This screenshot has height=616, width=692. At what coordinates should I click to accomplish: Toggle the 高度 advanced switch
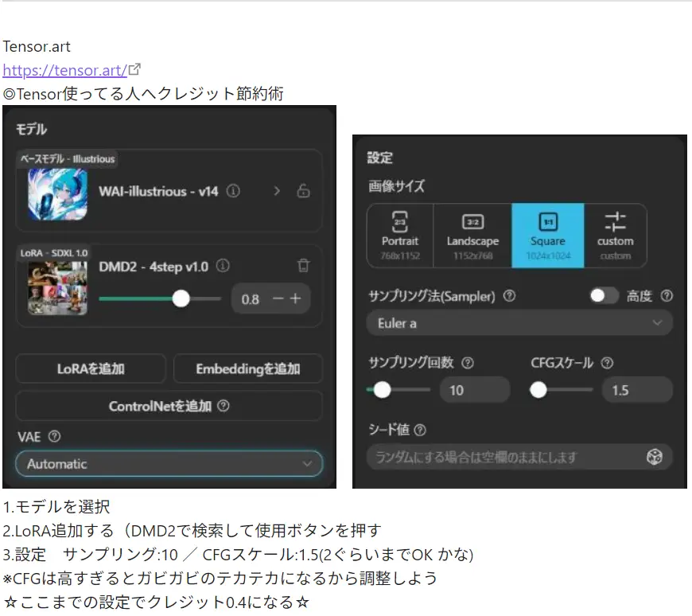(x=604, y=296)
